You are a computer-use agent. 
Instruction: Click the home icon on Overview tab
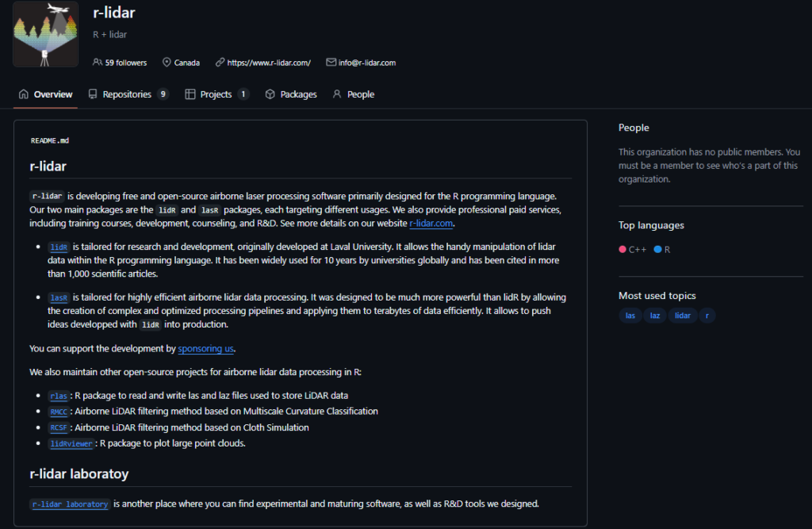point(24,94)
